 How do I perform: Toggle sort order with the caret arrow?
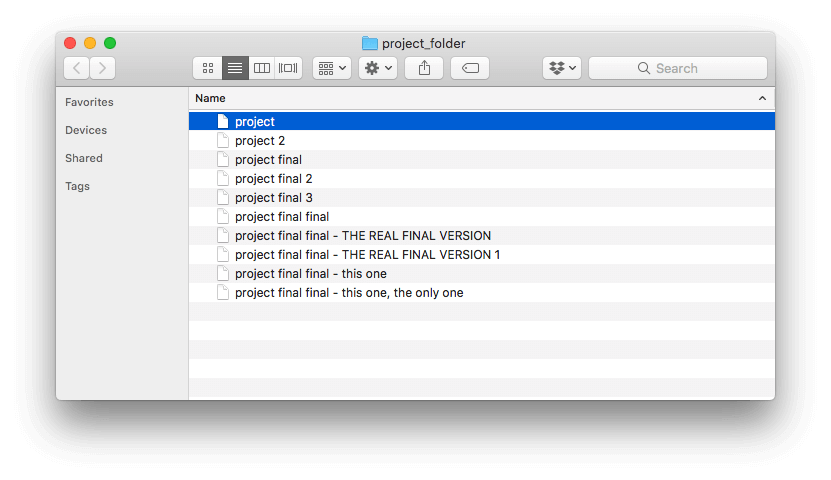click(762, 98)
